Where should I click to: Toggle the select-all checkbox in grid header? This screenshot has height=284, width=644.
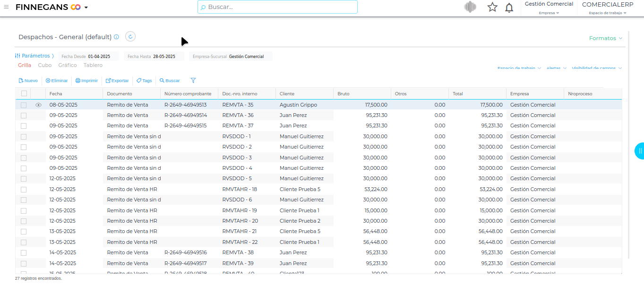(x=24, y=93)
